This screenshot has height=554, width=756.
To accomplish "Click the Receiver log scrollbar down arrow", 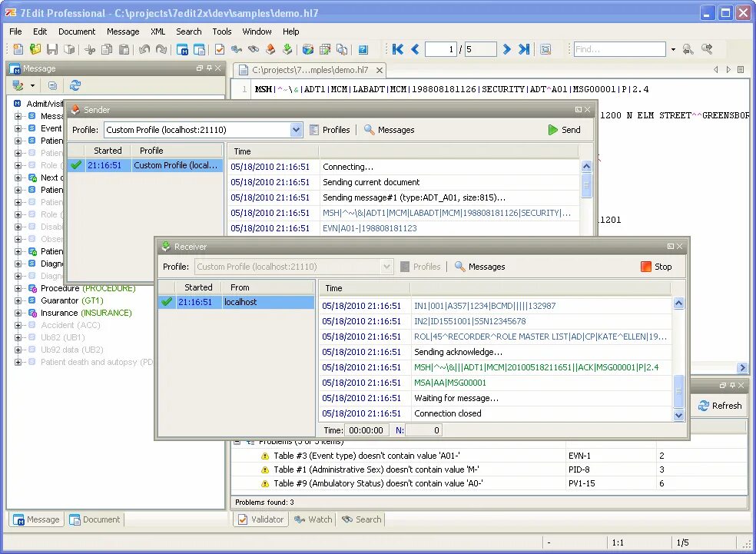I will [679, 415].
